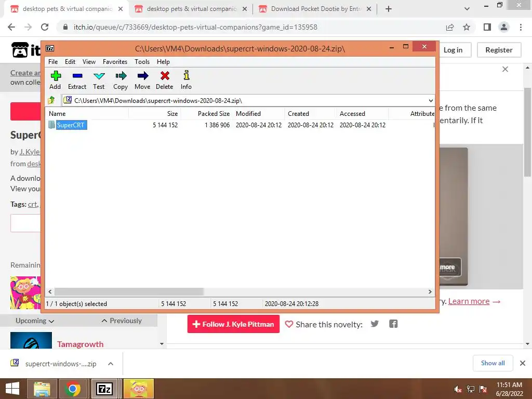Sort by the Accessed column header
Image resolution: width=532 pixels, height=399 pixels.
pyautogui.click(x=362, y=114)
